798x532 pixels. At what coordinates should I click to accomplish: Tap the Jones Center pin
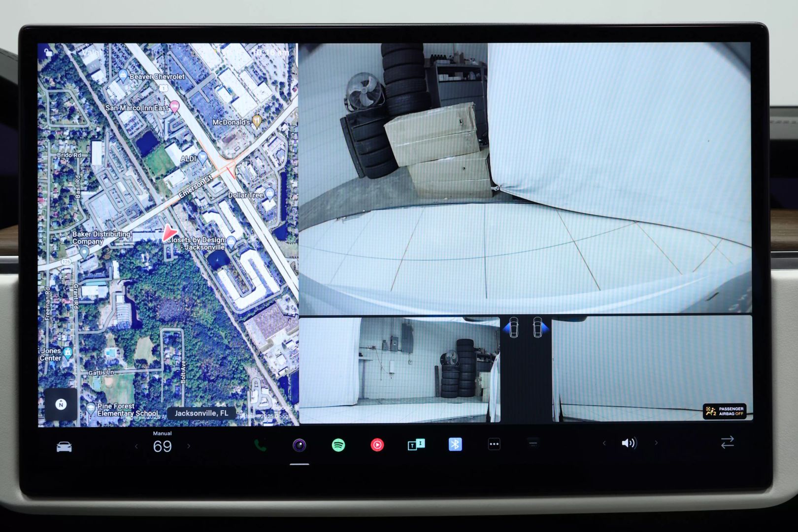[68, 353]
